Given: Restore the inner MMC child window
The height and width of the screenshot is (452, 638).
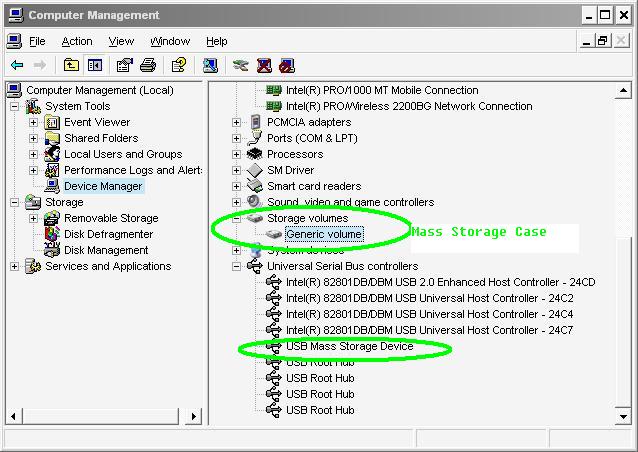Looking at the screenshot, I should point(603,41).
